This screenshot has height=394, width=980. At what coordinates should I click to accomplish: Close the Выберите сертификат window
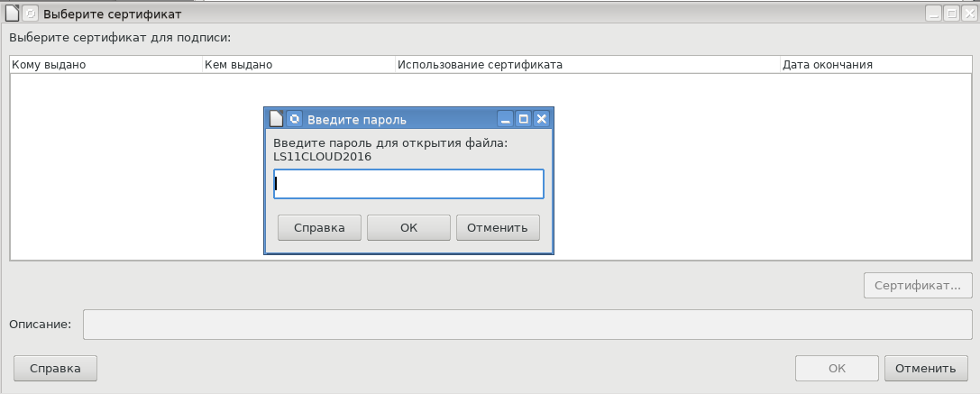(x=969, y=14)
